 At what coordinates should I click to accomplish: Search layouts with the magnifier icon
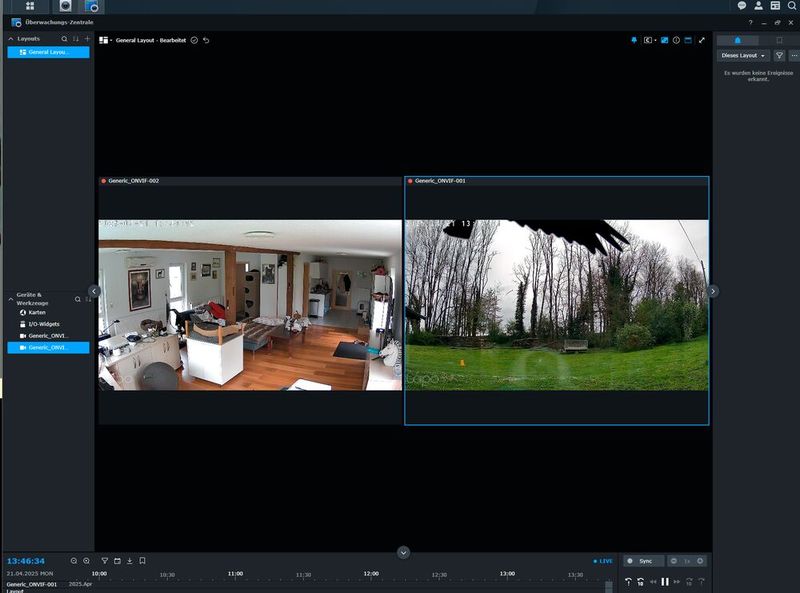[64, 39]
